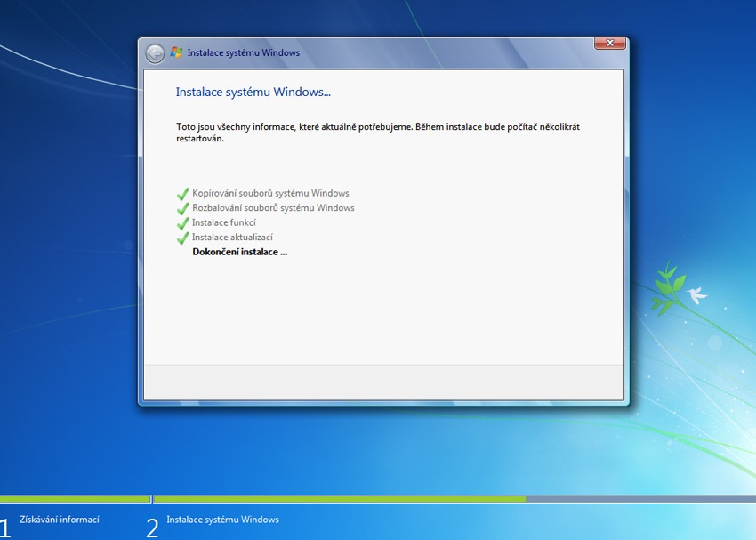Click the checkmark next to Instalace aktualizací
Viewport: 756px width, 540px height.
click(182, 238)
